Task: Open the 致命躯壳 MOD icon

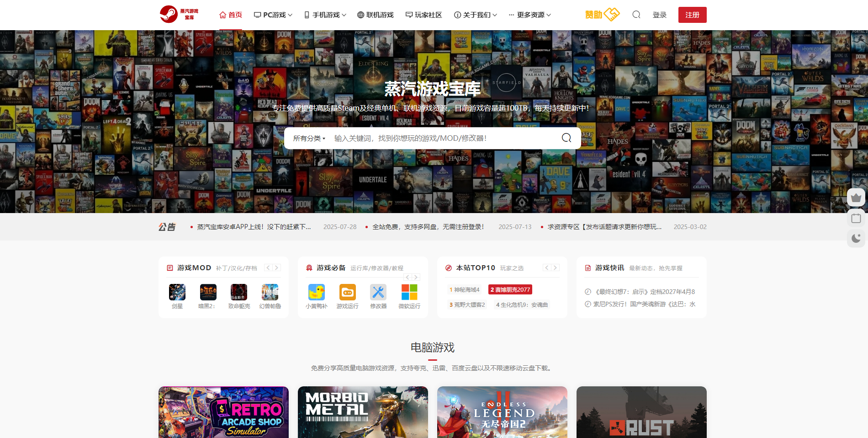Action: pyautogui.click(x=239, y=292)
